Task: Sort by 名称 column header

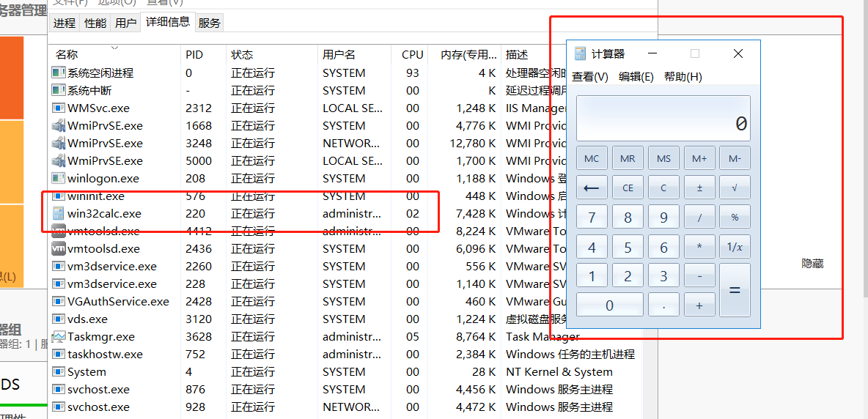Action: [x=67, y=54]
